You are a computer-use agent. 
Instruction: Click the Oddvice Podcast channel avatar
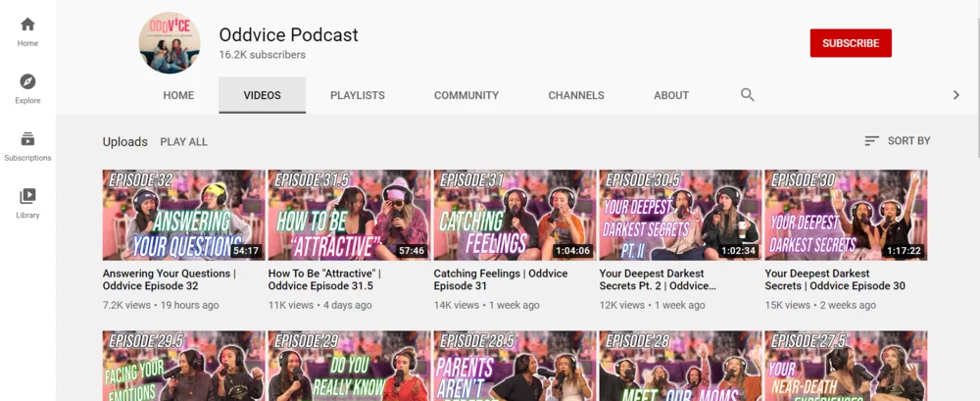(x=170, y=43)
